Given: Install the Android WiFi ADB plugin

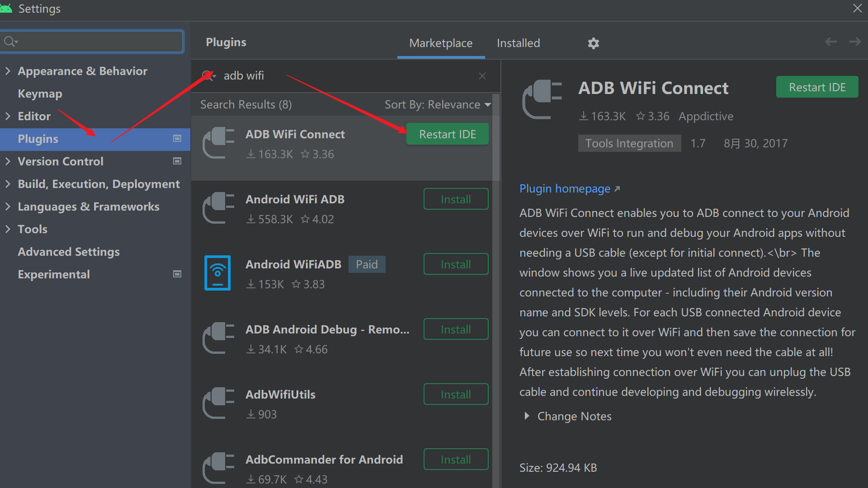Looking at the screenshot, I should click(456, 199).
